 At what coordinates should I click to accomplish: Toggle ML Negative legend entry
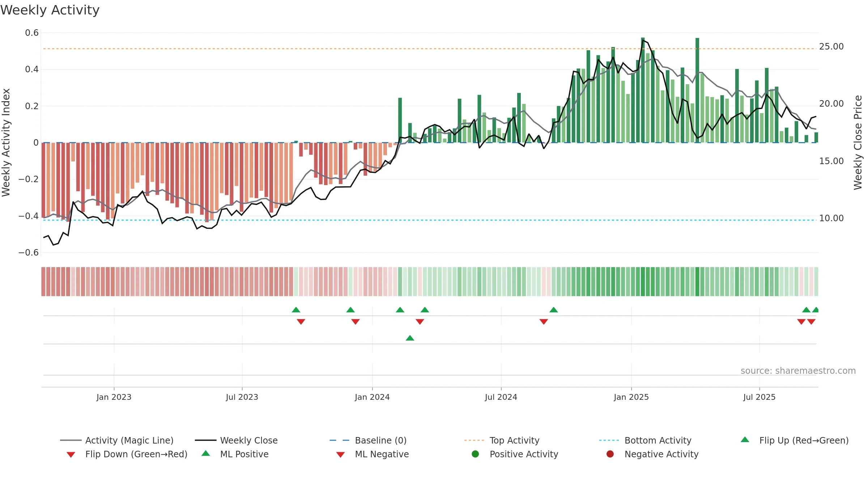pos(373,454)
